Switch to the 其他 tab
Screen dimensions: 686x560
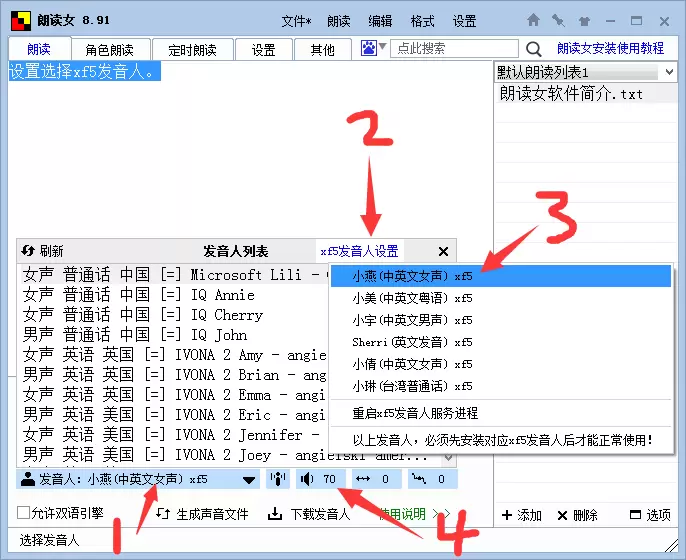[x=322, y=49]
